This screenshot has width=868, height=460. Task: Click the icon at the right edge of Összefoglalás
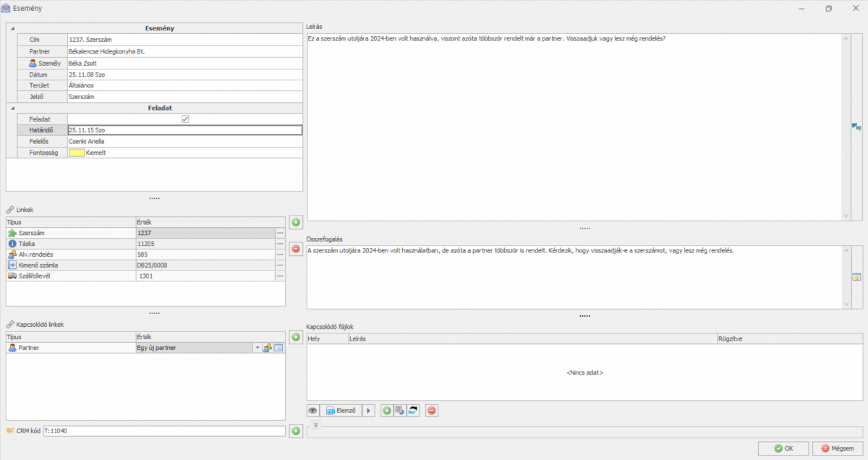pyautogui.click(x=856, y=277)
